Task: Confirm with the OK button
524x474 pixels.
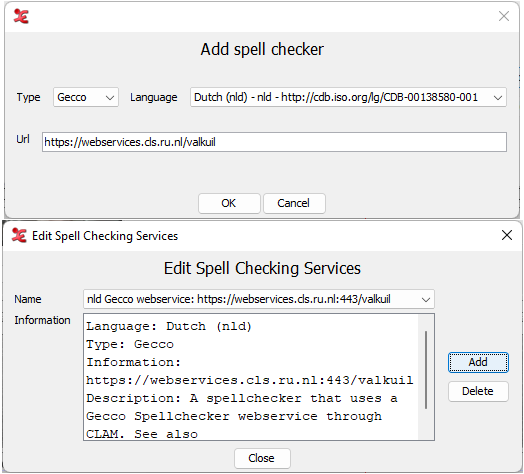Action: tap(229, 203)
